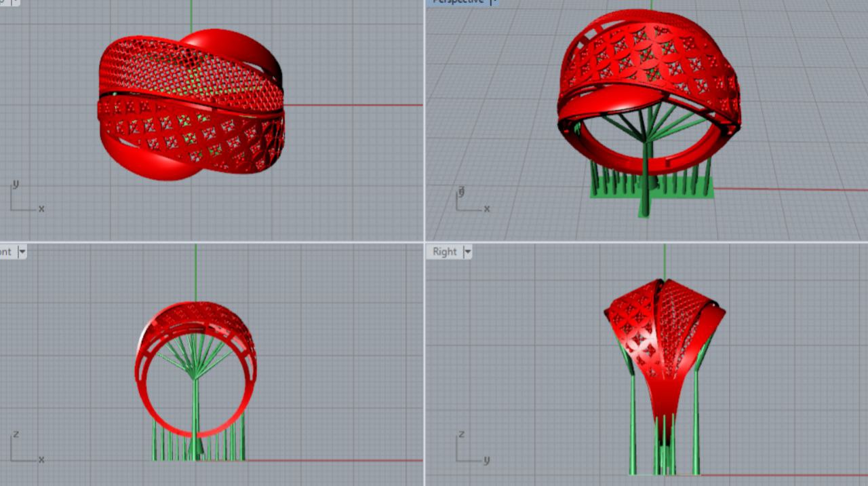
Task: Click the vertical divider between the lower viewports
Action: 425,367
